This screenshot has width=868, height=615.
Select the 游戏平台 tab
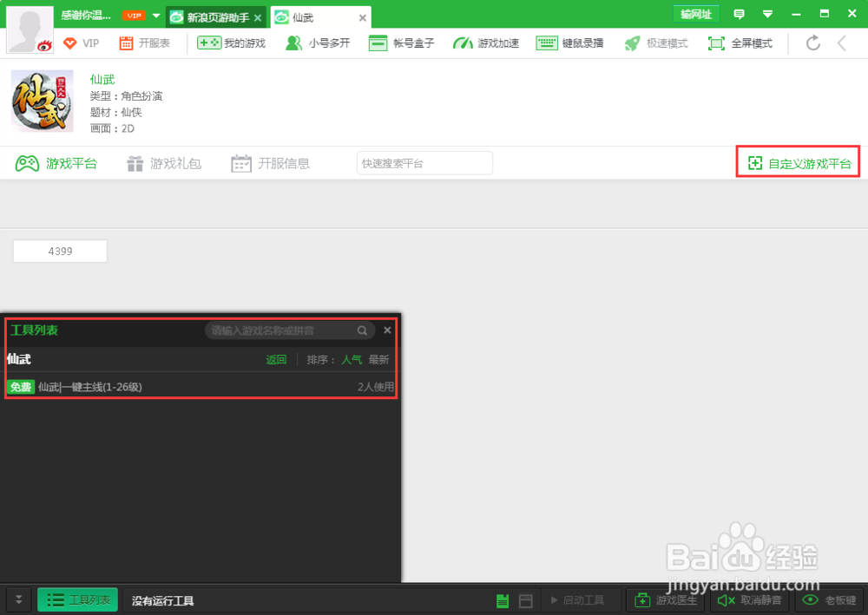(x=56, y=164)
